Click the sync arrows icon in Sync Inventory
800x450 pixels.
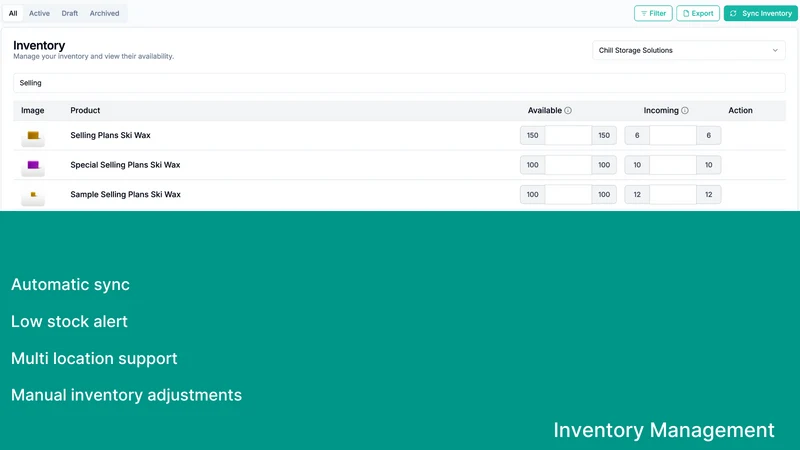733,13
